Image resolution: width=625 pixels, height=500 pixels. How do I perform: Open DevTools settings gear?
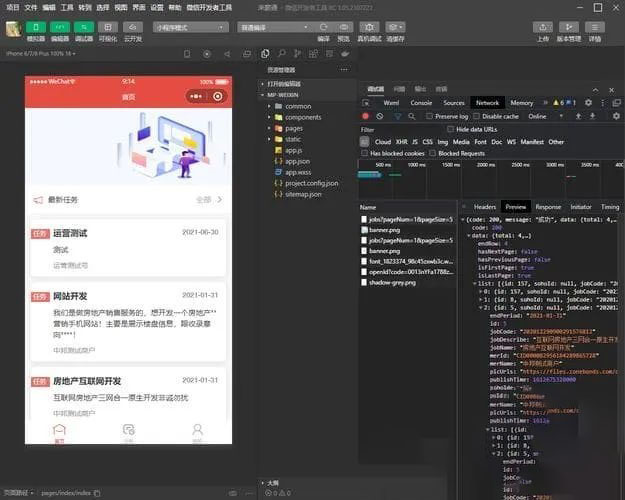[588, 102]
